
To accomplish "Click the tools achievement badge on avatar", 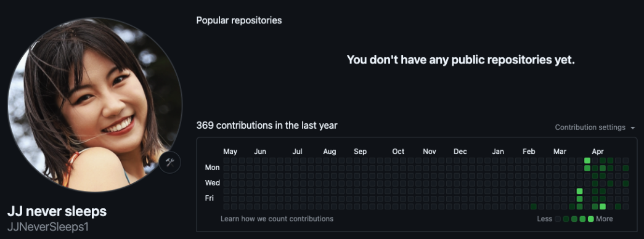I will click(x=170, y=162).
